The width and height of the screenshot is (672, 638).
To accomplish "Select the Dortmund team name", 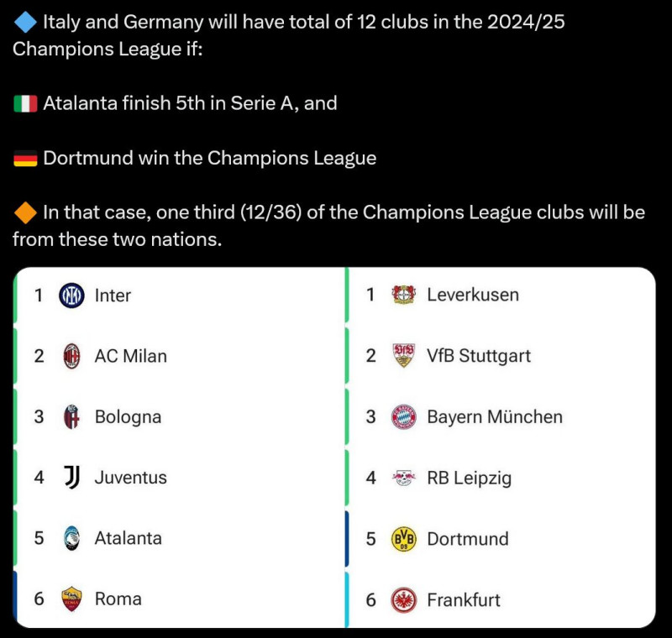I will click(468, 539).
